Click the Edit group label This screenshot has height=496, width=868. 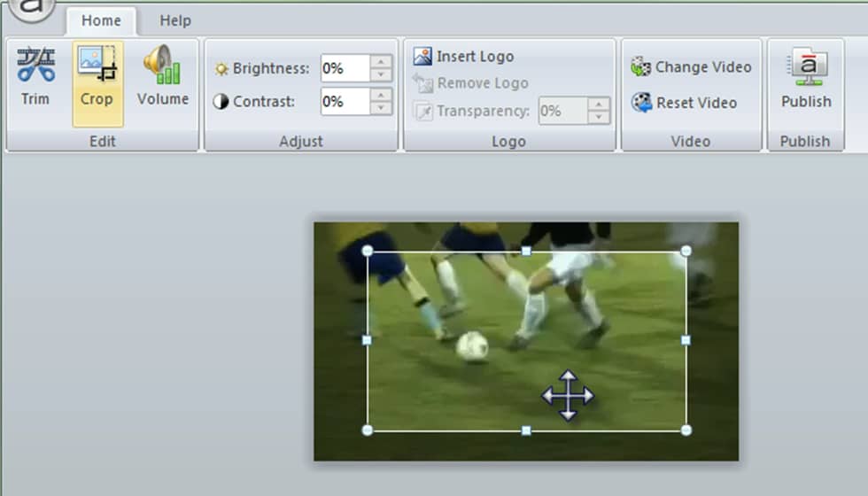pos(103,141)
